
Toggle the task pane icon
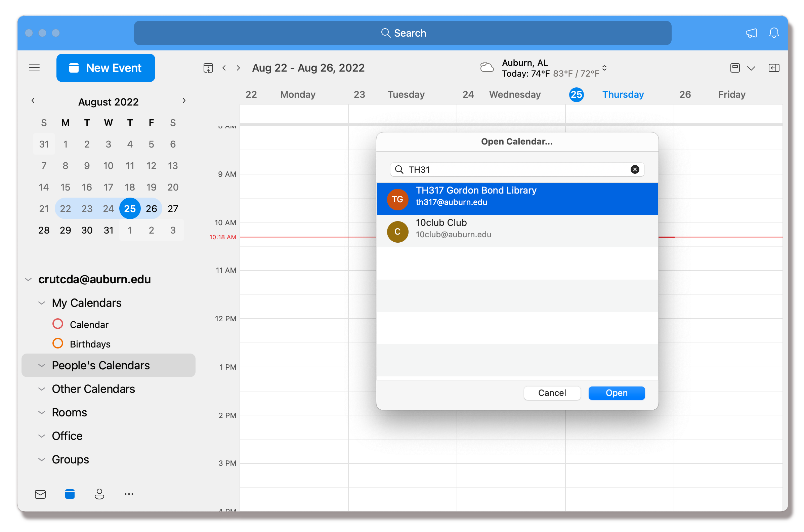[x=774, y=68]
